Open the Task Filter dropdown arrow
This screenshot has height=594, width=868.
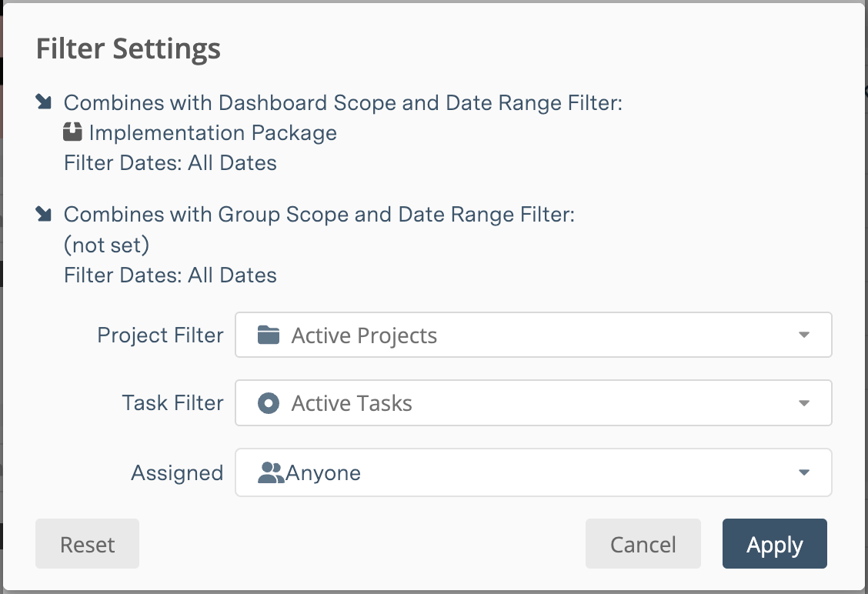[803, 402]
